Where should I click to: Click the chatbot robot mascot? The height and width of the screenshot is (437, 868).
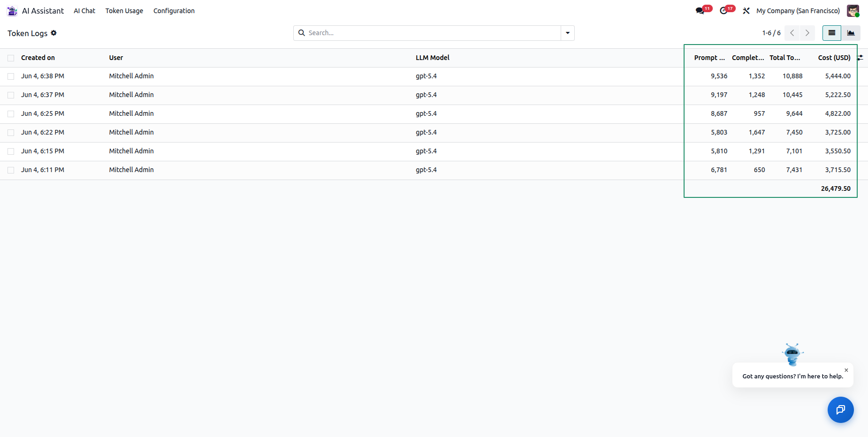pyautogui.click(x=793, y=354)
